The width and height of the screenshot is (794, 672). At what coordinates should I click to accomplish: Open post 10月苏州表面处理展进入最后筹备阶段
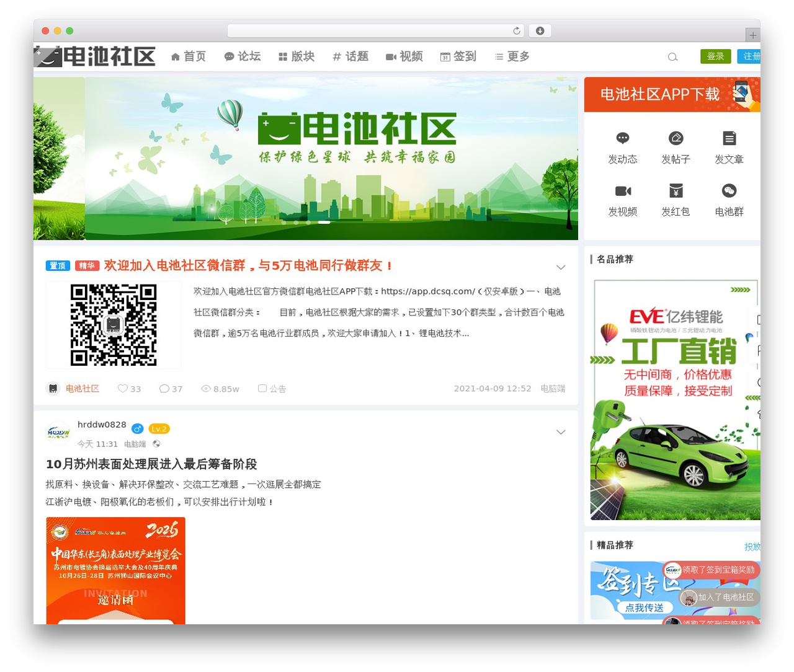pos(151,464)
